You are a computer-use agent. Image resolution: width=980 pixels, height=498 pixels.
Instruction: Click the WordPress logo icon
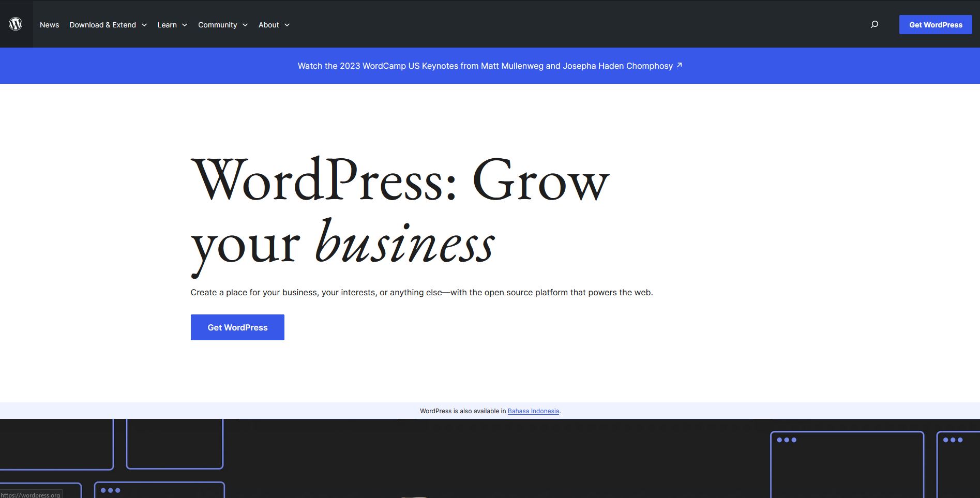[16, 24]
